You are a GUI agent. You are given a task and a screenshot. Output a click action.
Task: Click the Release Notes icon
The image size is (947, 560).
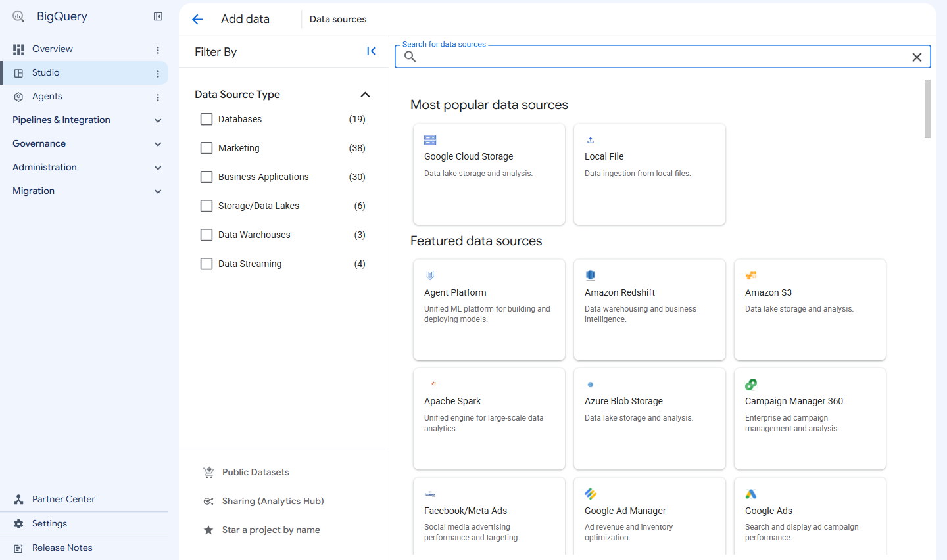tap(18, 548)
